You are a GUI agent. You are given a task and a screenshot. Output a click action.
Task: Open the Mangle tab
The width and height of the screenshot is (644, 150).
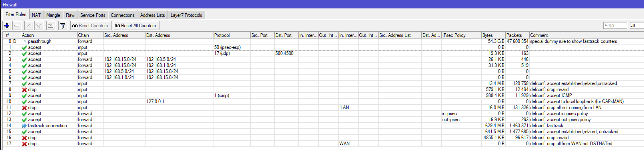pos(53,15)
